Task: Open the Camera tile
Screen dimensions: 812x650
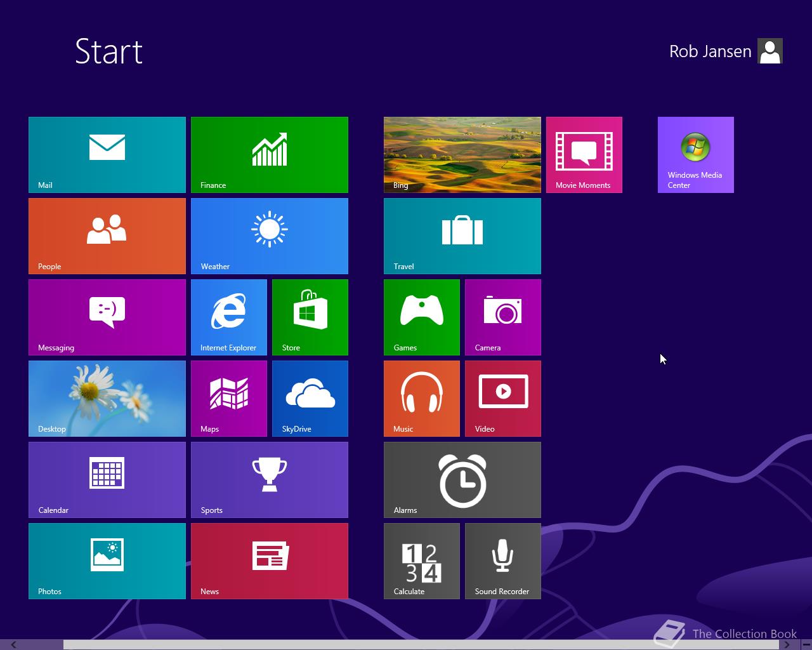Action: 503,317
